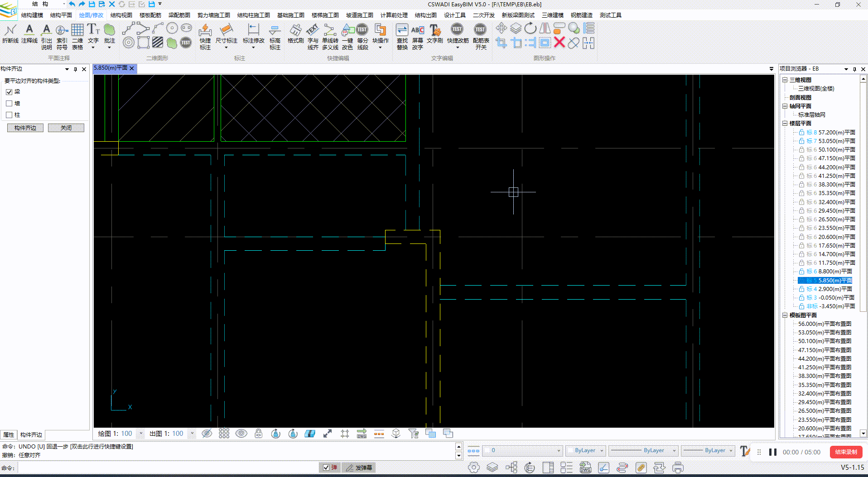This screenshot has width=868, height=477.
Task: Select the 注释线 annotation line tool
Action: point(29,33)
